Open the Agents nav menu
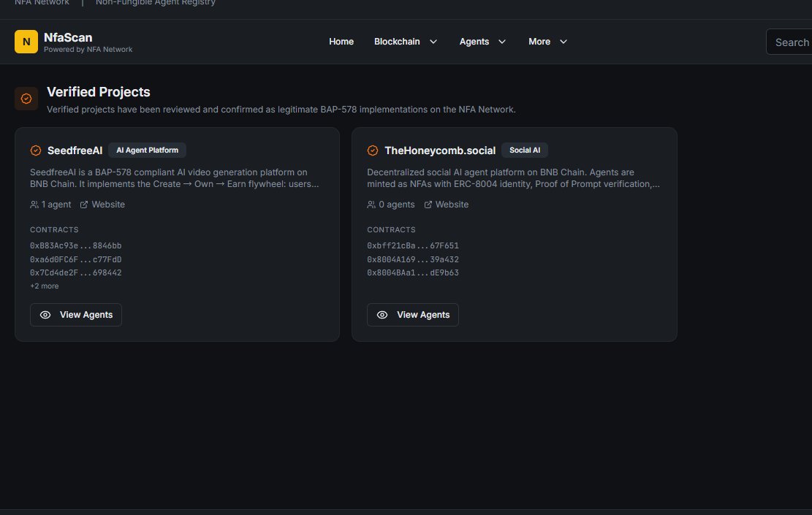The image size is (812, 515). click(x=474, y=42)
